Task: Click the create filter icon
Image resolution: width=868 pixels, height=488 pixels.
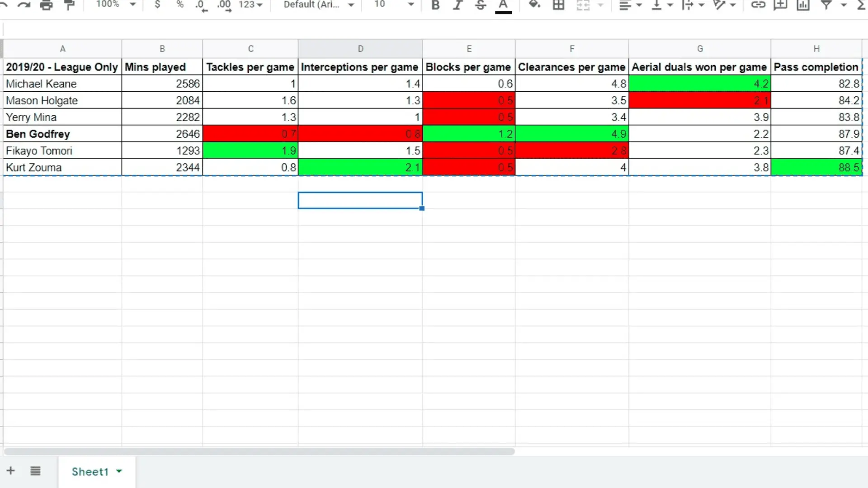Action: pyautogui.click(x=826, y=5)
